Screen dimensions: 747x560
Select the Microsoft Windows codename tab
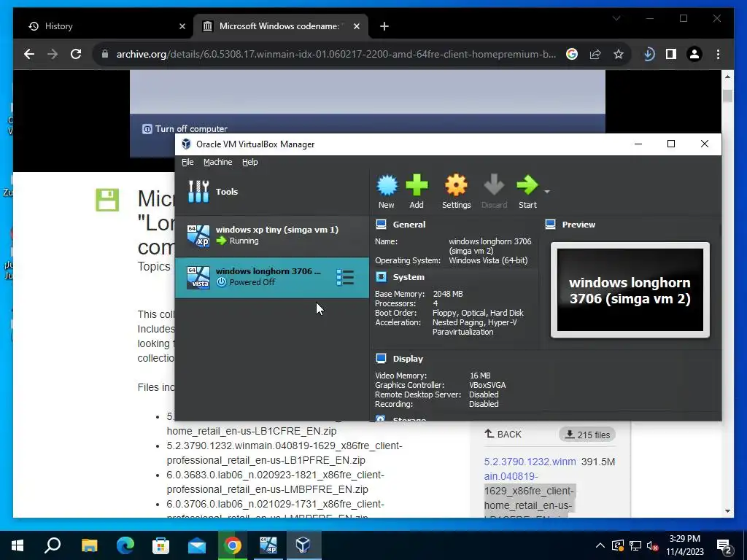[x=281, y=26]
